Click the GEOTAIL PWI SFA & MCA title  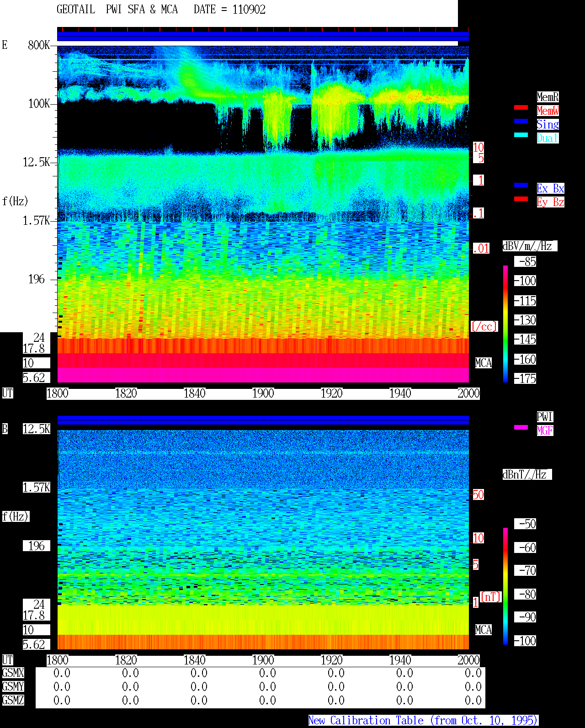coord(117,10)
